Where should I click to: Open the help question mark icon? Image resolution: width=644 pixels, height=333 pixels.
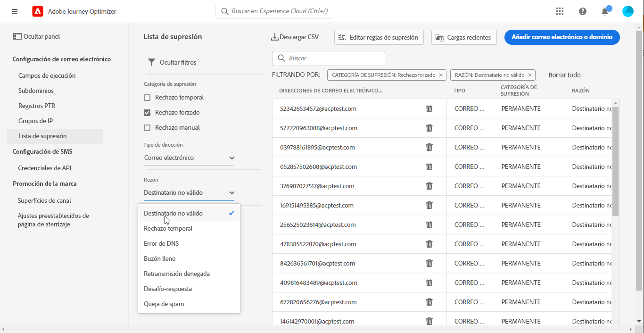click(583, 11)
